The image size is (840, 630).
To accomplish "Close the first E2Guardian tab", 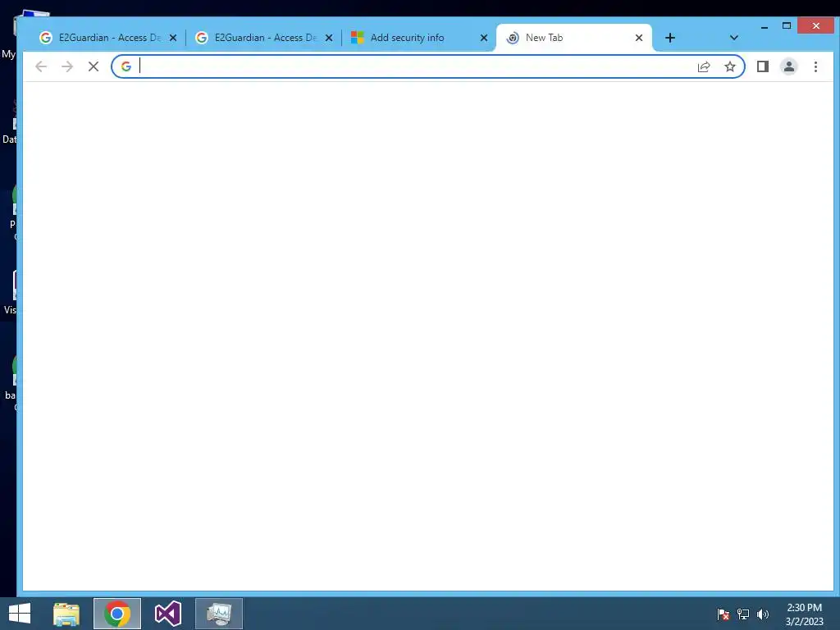I will coord(173,38).
